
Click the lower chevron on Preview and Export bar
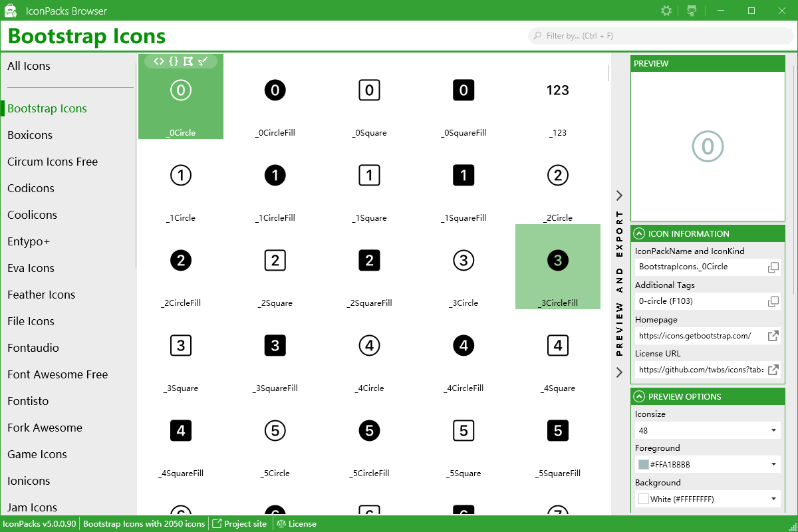(x=619, y=372)
